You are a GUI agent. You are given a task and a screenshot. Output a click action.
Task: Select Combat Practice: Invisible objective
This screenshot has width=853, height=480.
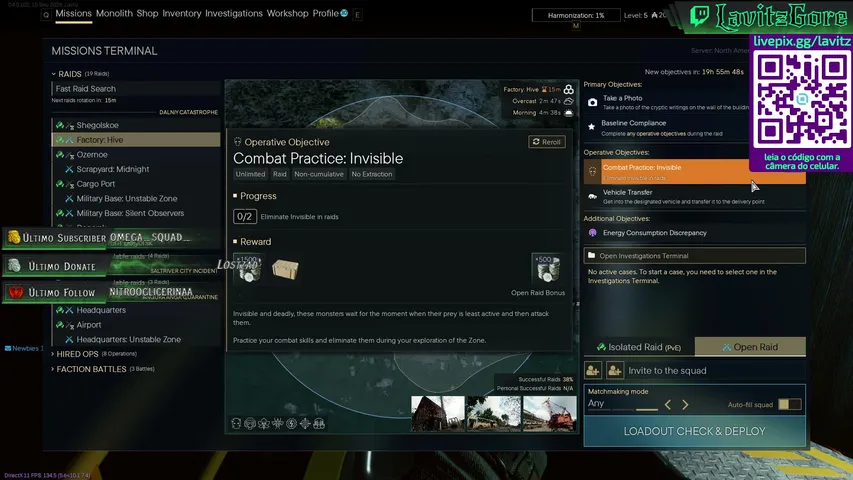tap(695, 172)
